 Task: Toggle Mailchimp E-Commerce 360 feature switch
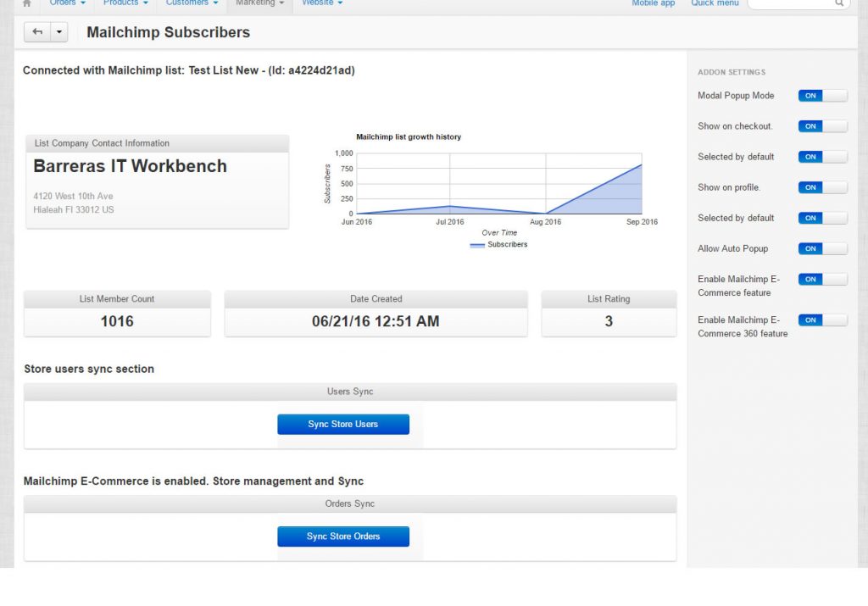click(x=822, y=320)
